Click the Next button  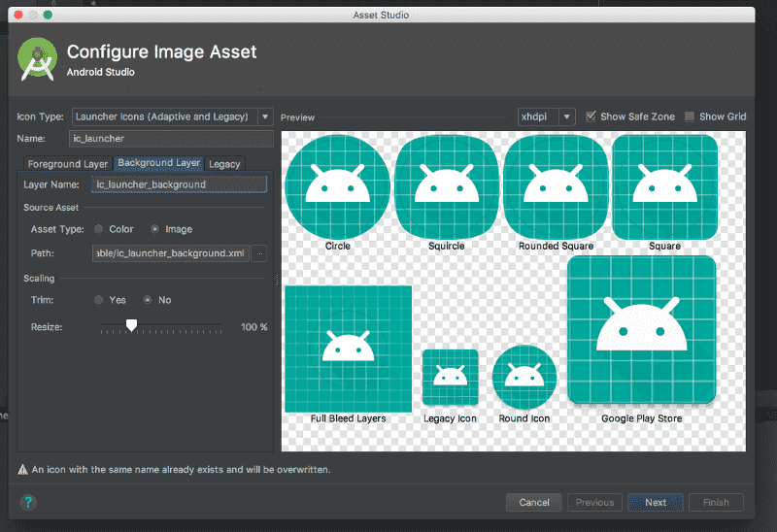(x=656, y=502)
